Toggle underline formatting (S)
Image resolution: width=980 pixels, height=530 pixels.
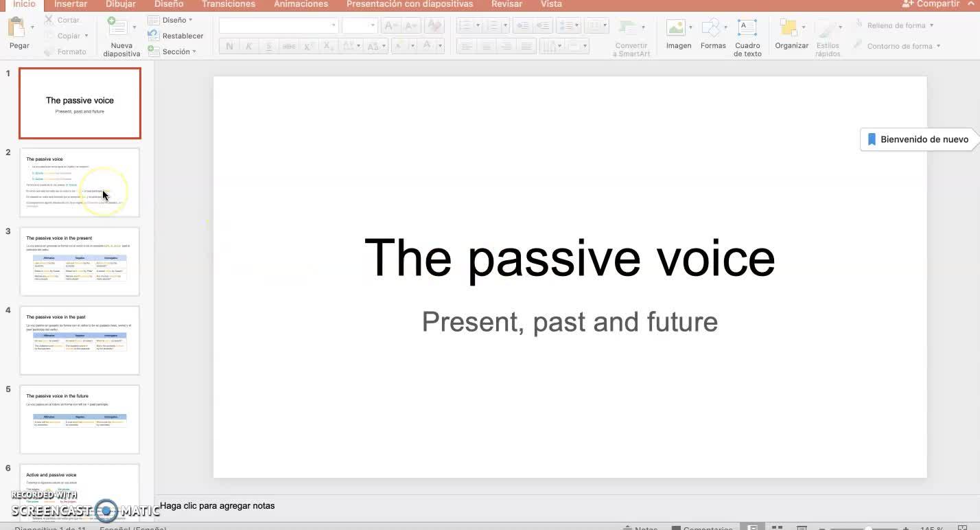point(268,46)
